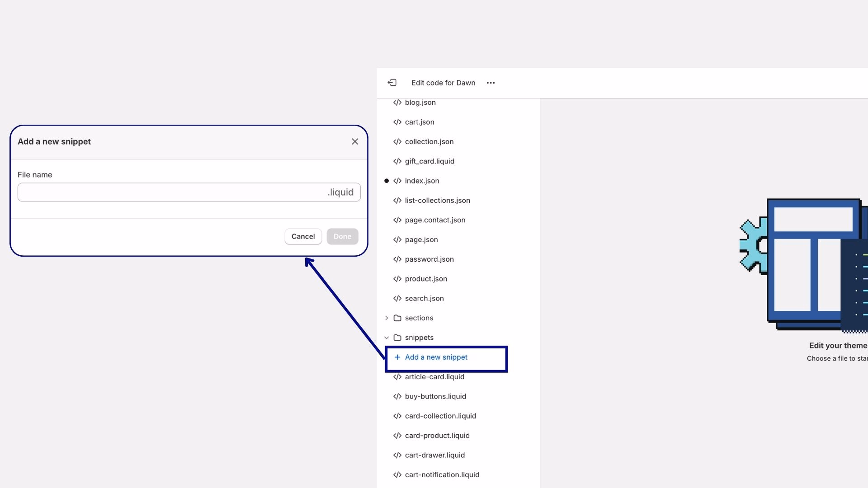This screenshot has height=488, width=868.
Task: Click code icon next to card-product.liquid
Action: click(397, 436)
